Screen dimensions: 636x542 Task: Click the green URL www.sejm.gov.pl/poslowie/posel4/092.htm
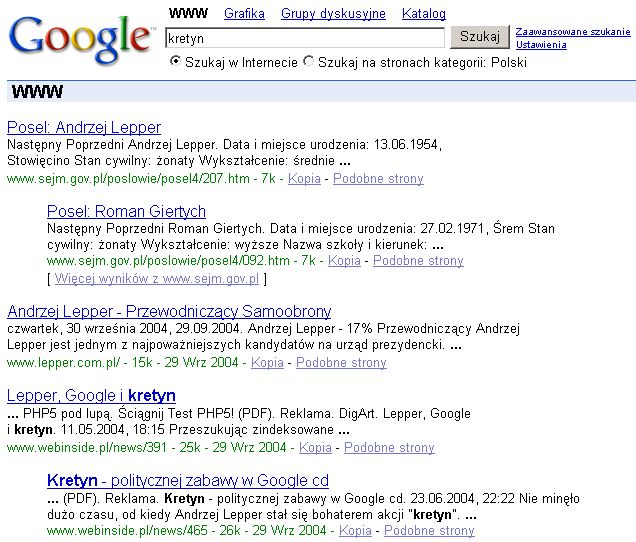(168, 260)
